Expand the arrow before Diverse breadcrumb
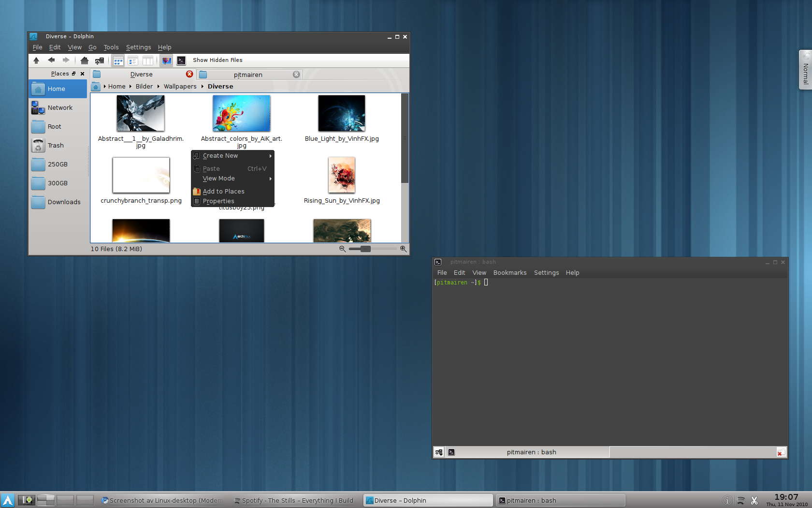This screenshot has width=812, height=508. click(x=203, y=87)
